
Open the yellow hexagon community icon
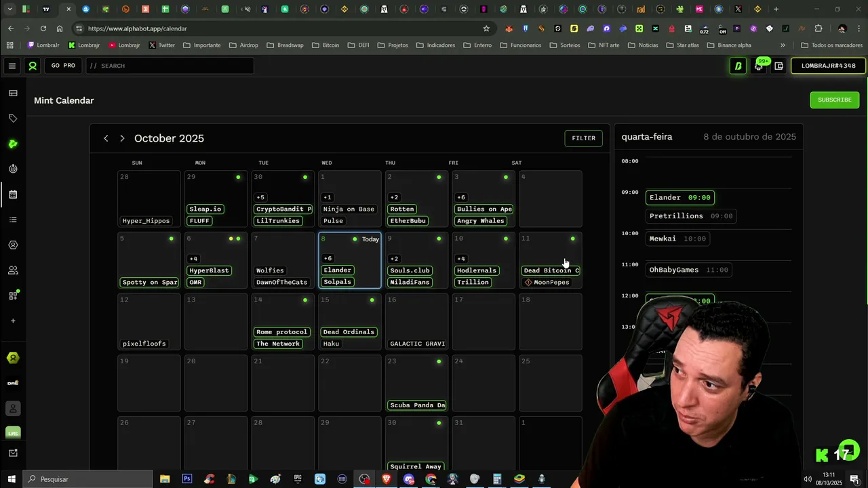pos(13,358)
